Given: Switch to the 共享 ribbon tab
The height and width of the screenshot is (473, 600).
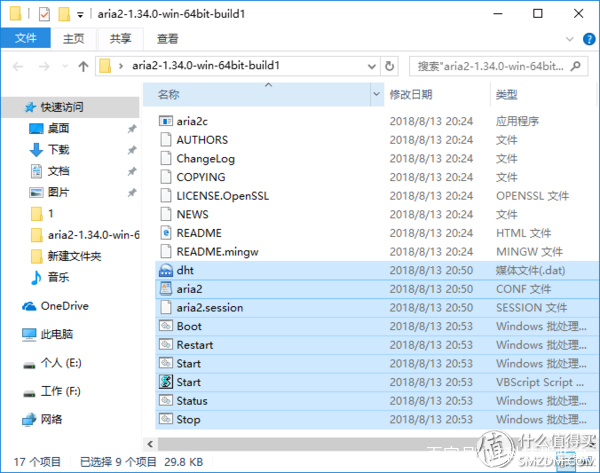Looking at the screenshot, I should coord(120,39).
